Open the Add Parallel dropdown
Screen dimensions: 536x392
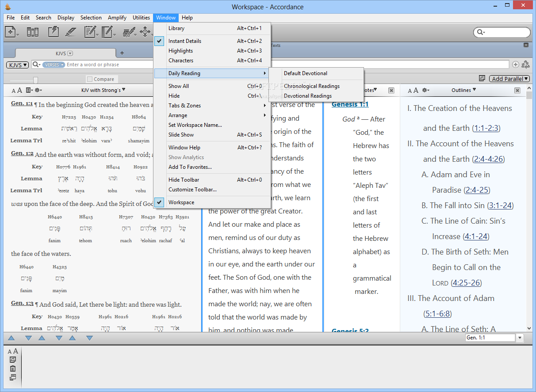(509, 79)
